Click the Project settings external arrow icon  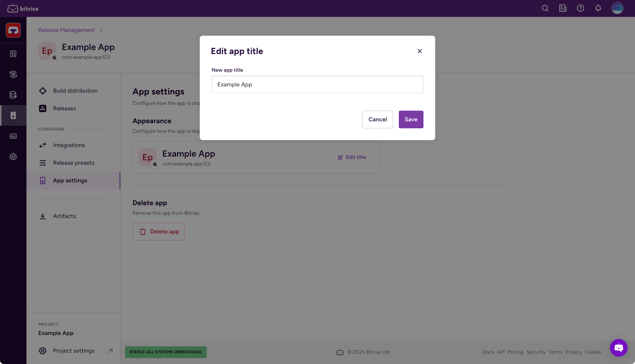110,351
